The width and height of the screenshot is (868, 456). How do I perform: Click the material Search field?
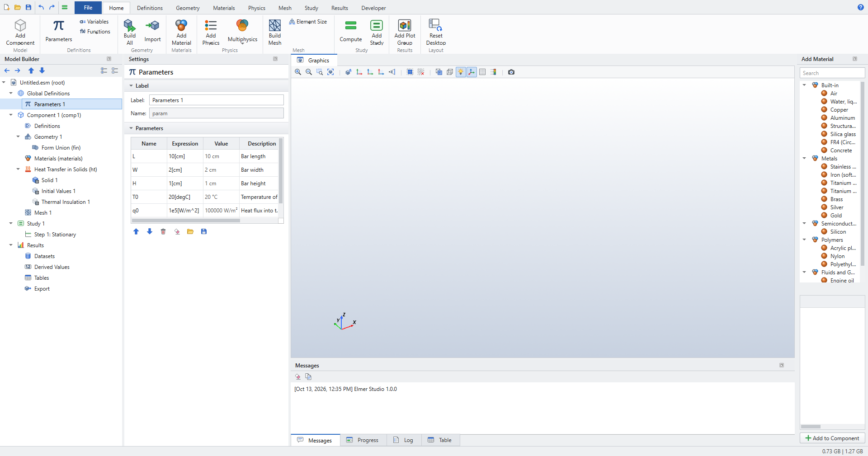832,73
